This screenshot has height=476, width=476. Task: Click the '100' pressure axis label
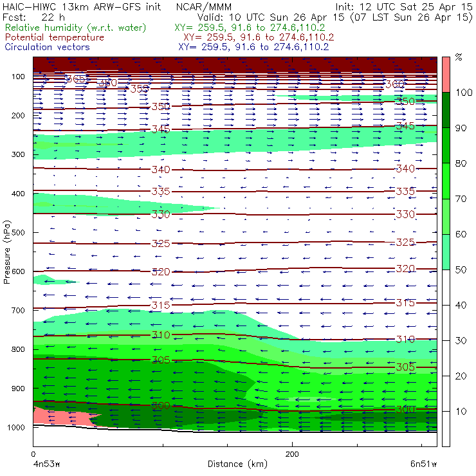pos(18,77)
